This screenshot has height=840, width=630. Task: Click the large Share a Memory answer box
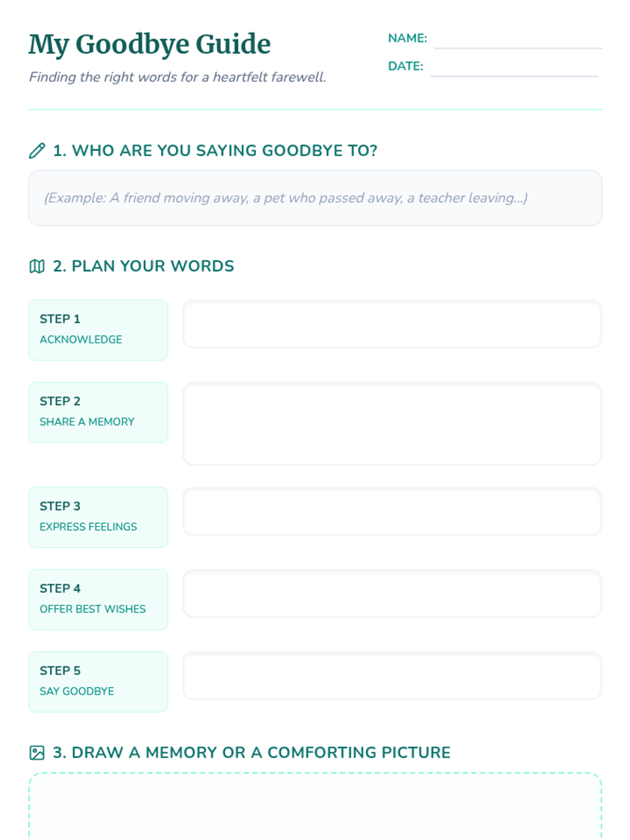(x=392, y=424)
